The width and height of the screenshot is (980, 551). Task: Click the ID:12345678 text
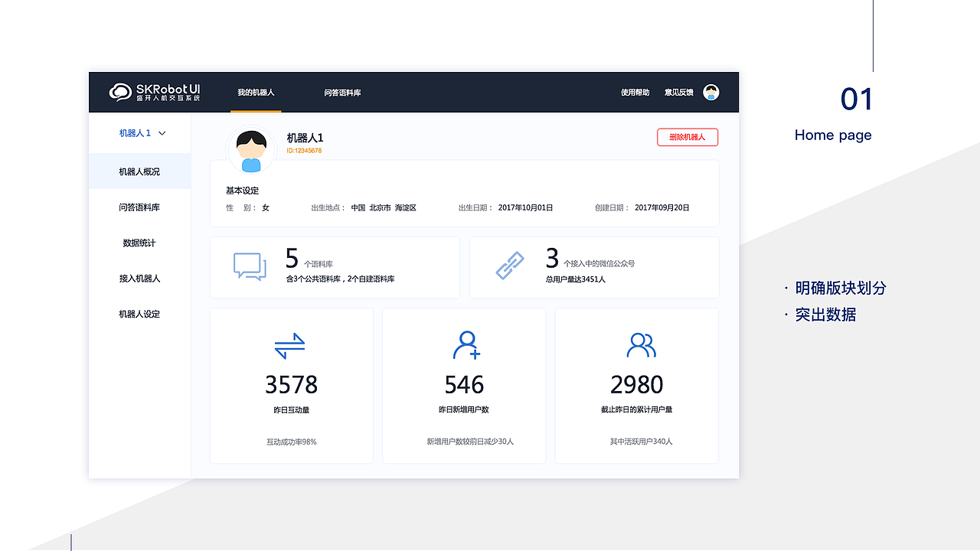pos(304,151)
